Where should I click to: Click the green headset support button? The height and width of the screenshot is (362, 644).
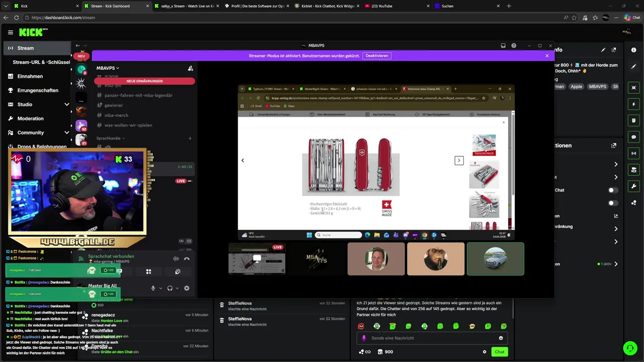point(630,348)
